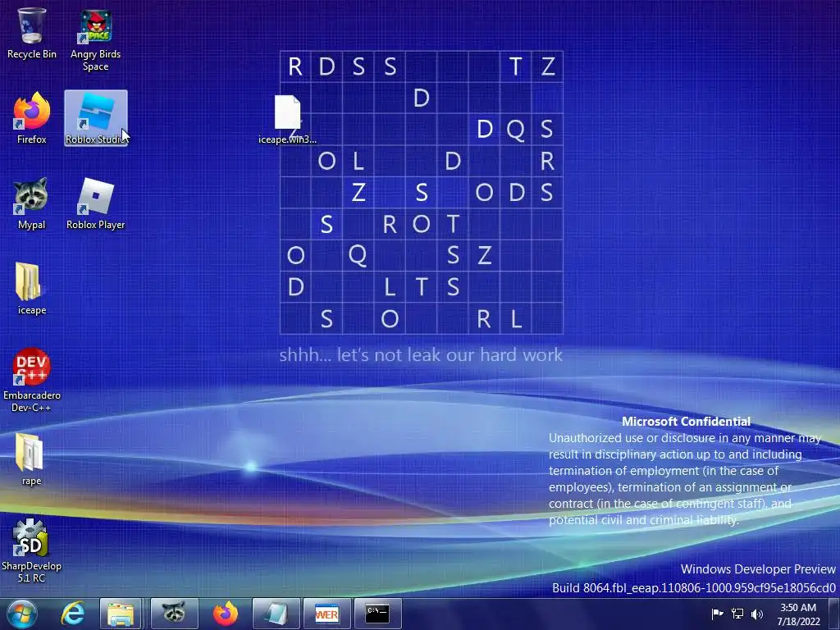
Task: Click the Show desktop strip beside the clock
Action: point(834,614)
